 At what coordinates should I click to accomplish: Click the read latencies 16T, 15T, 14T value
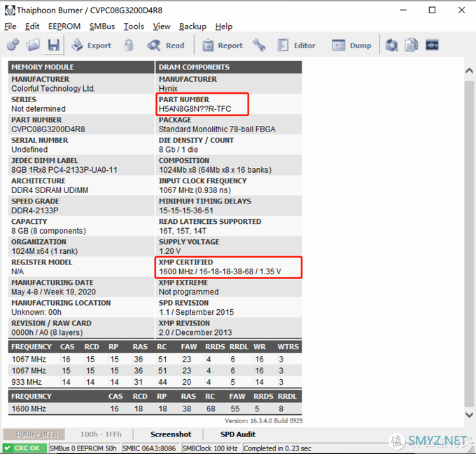tap(183, 231)
